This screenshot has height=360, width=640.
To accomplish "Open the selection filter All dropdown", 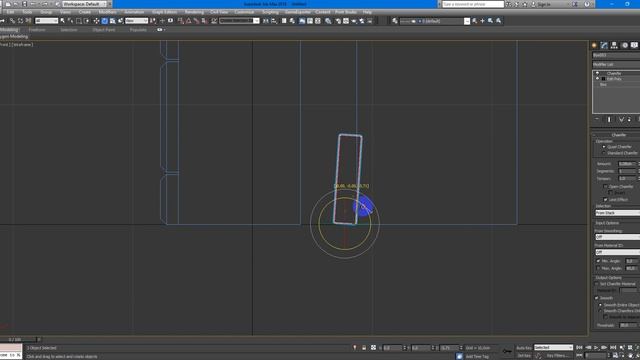I will click(47, 21).
